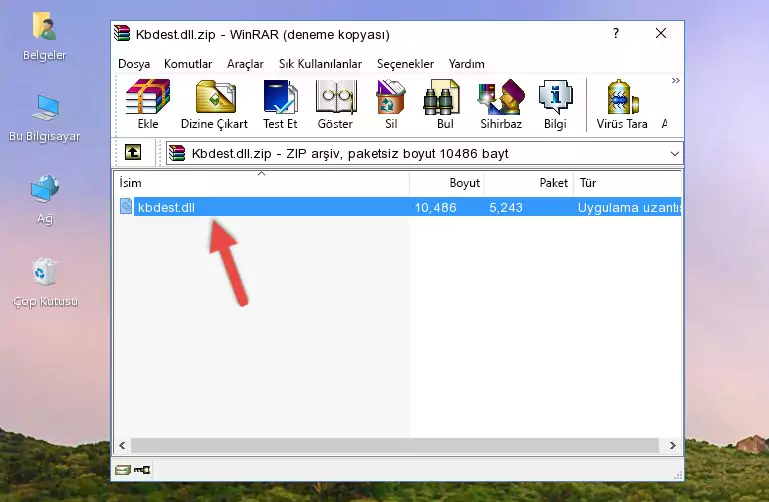Click the horizontal scrollbar left arrow

coord(122,445)
